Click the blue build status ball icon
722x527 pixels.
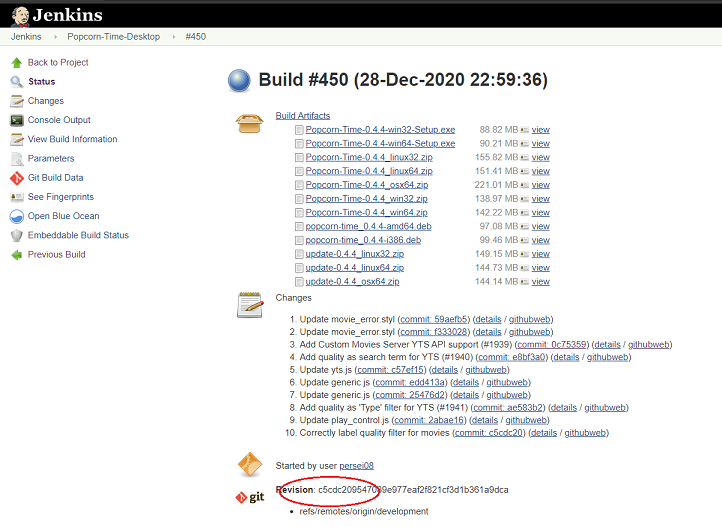click(239, 81)
